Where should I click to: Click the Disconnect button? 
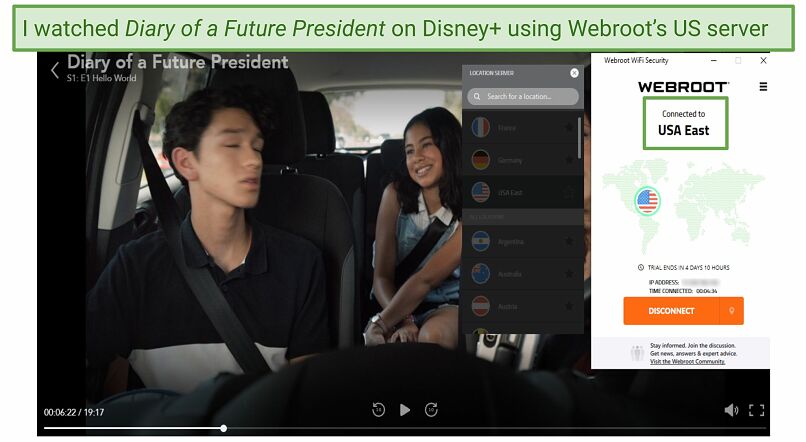[671, 311]
